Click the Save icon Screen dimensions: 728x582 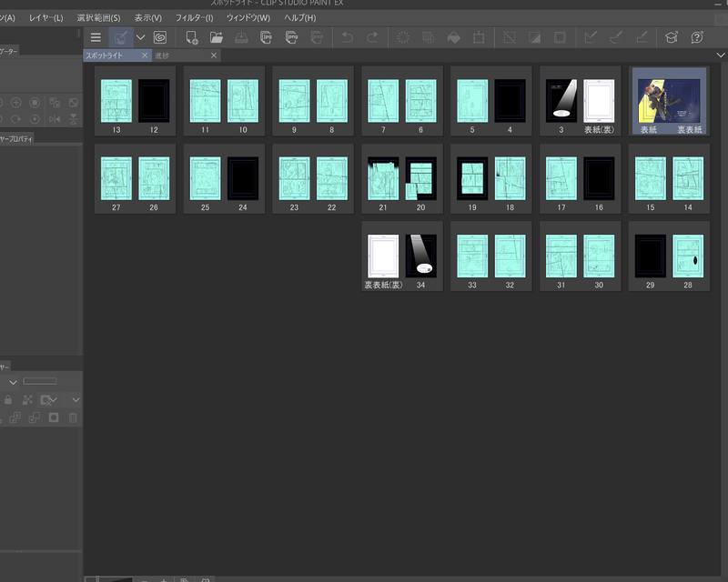(241, 37)
